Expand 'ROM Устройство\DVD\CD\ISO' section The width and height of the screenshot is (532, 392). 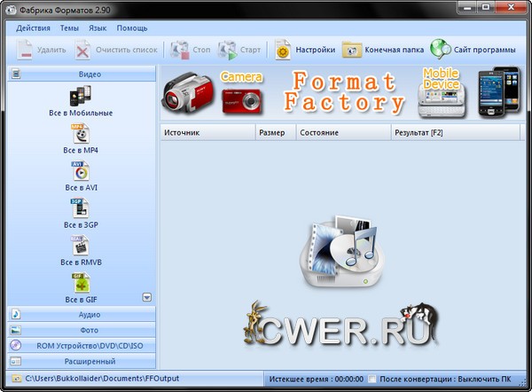(x=89, y=345)
